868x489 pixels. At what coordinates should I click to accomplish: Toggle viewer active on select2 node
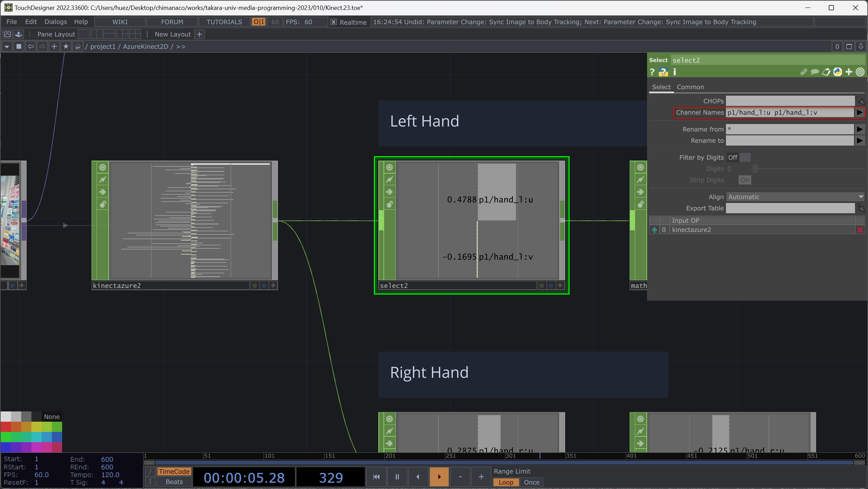389,167
